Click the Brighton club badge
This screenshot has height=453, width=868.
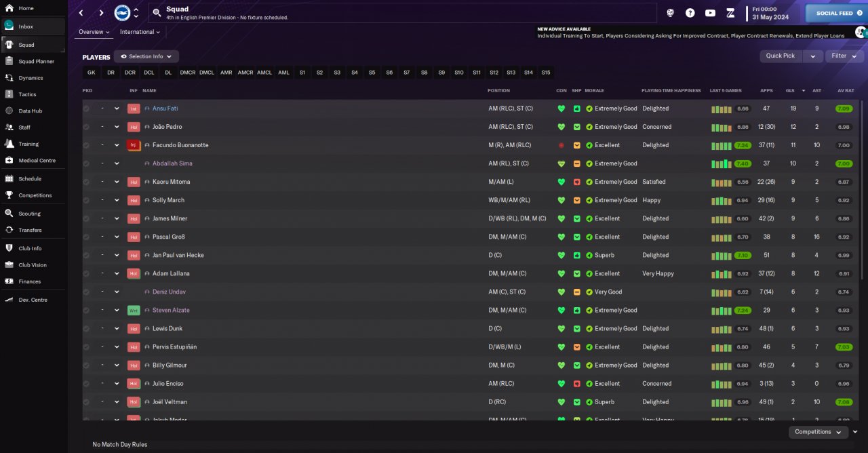pos(122,12)
